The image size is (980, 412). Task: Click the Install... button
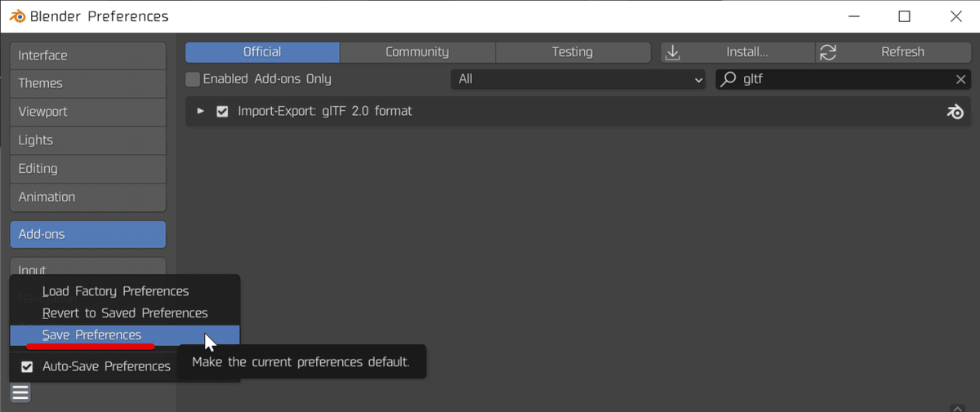pos(737,52)
